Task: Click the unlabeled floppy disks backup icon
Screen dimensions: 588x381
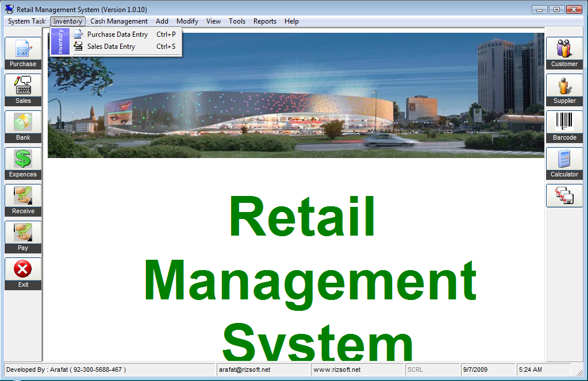Action: coord(564,195)
